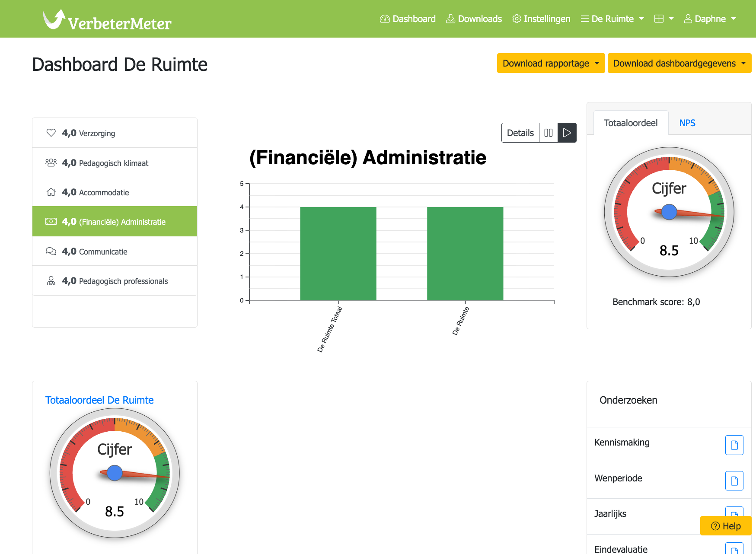Click the bottom-left Cijfer gauge

pyautogui.click(x=115, y=473)
